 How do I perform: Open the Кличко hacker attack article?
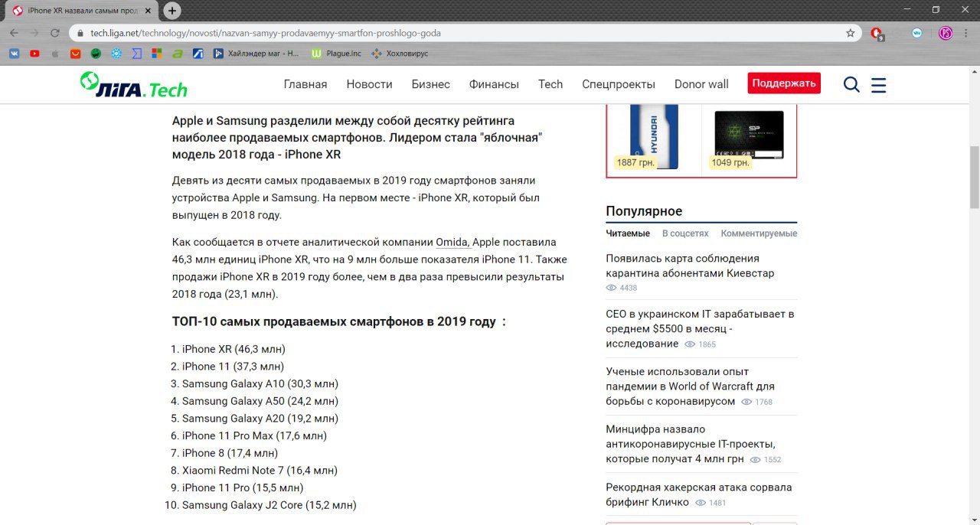coord(698,494)
